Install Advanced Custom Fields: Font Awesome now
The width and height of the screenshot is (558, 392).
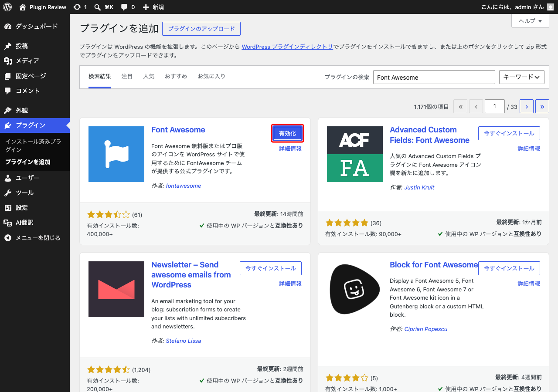[509, 133]
